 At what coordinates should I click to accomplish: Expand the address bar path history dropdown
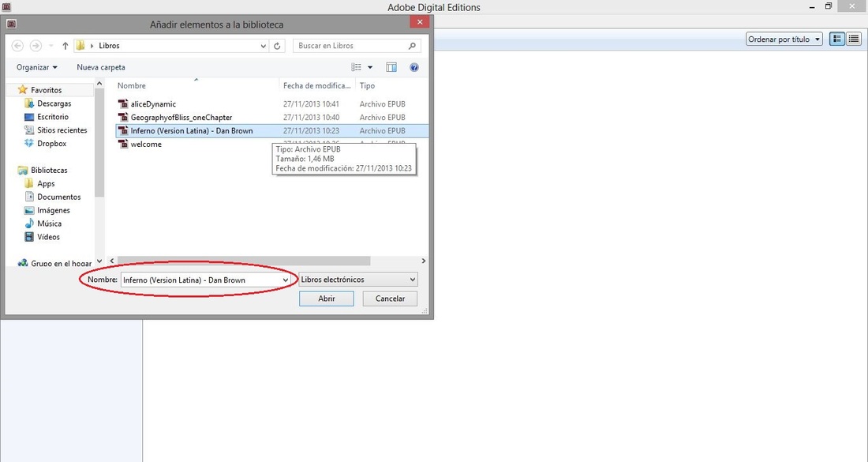(264, 46)
